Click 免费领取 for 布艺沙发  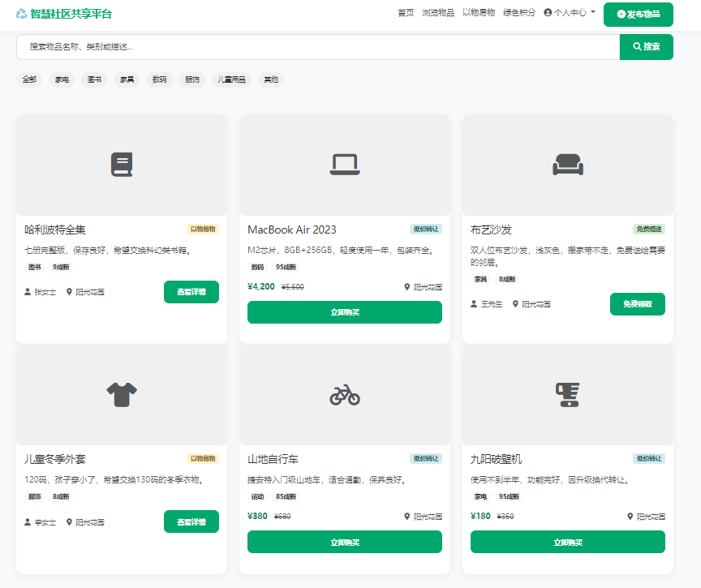pyautogui.click(x=638, y=304)
